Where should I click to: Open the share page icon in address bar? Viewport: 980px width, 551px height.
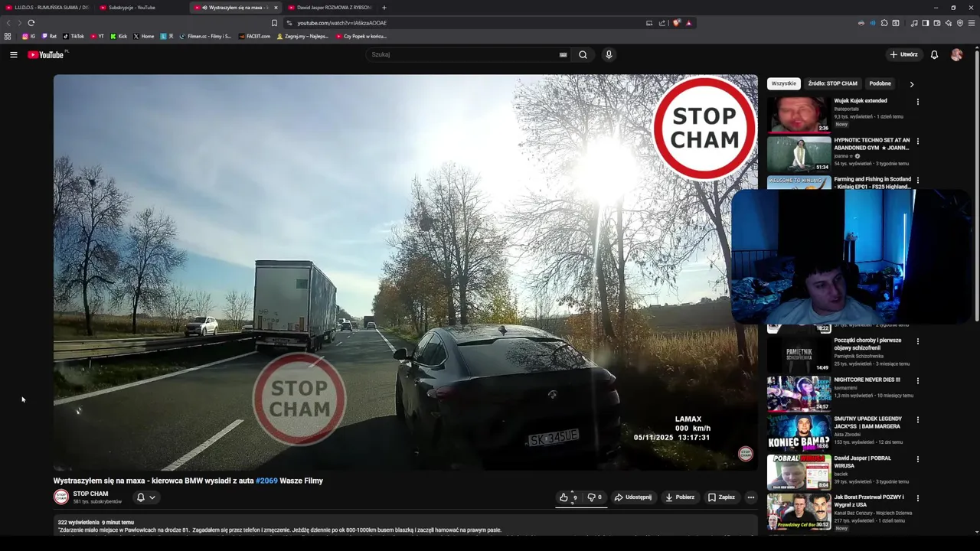point(661,23)
